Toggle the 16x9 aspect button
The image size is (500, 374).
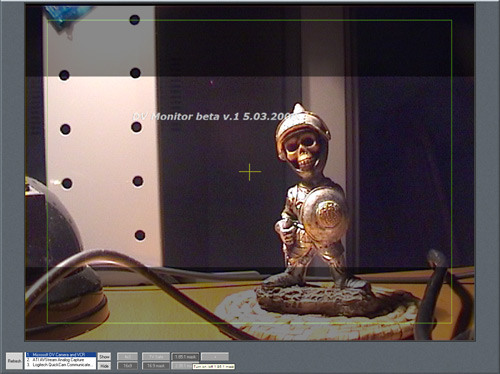127,366
